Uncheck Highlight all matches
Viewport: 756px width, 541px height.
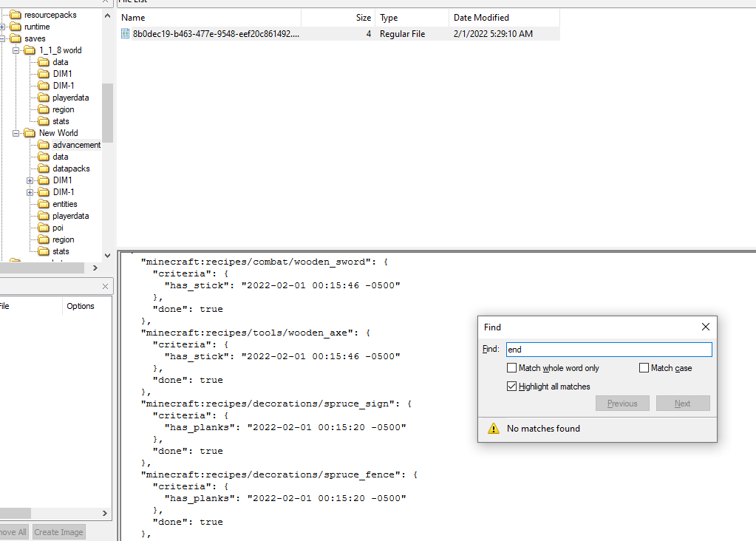pyautogui.click(x=511, y=387)
